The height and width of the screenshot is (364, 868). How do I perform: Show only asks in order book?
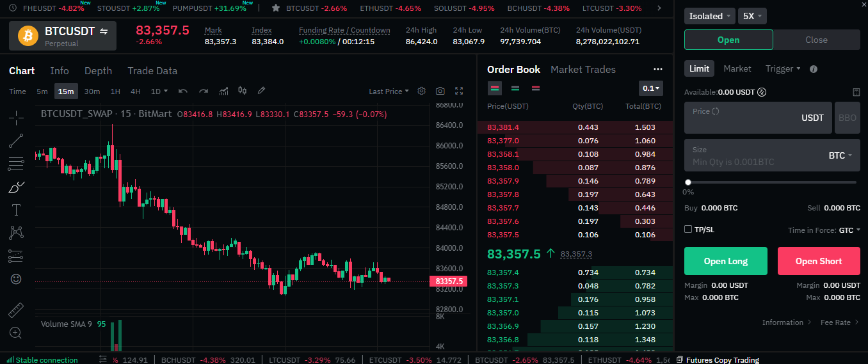536,88
